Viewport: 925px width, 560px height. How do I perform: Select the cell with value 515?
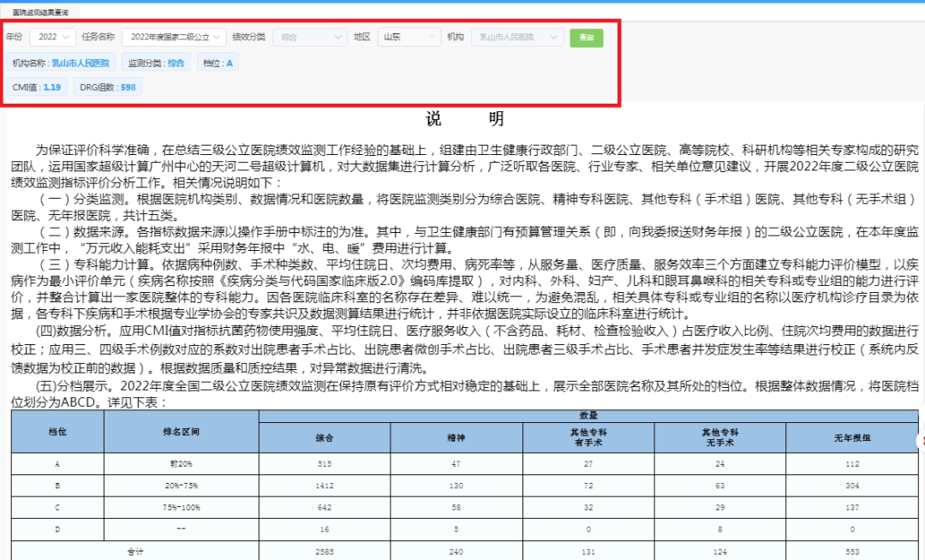(x=325, y=464)
